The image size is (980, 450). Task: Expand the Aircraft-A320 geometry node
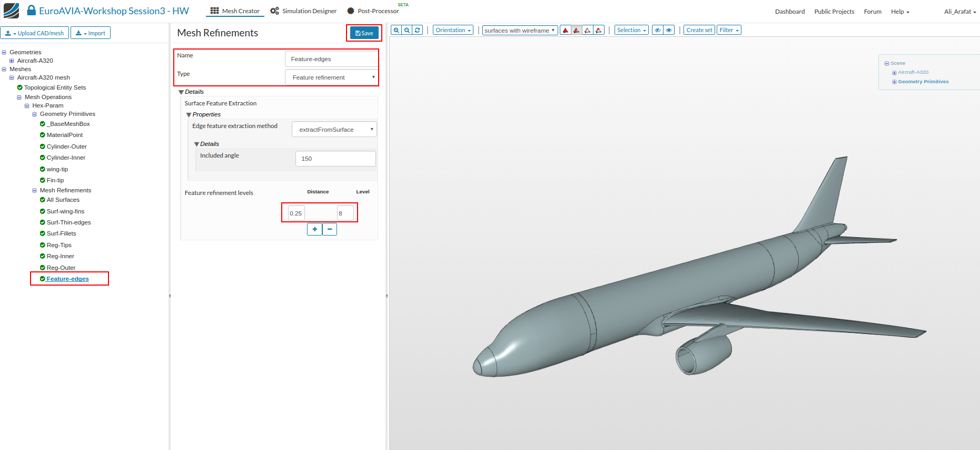tap(12, 61)
